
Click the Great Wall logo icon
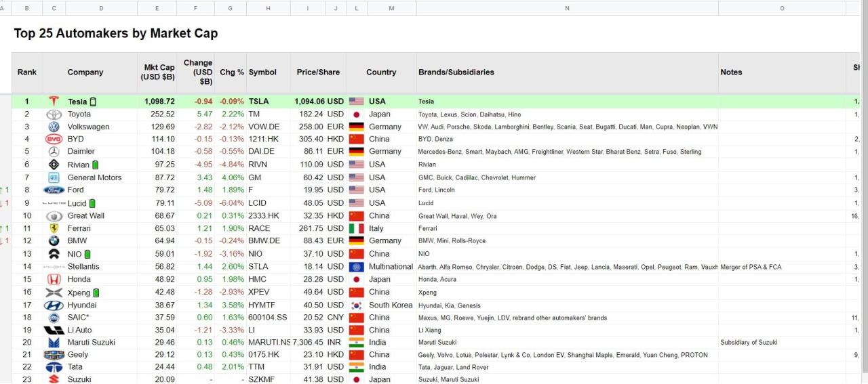[54, 216]
